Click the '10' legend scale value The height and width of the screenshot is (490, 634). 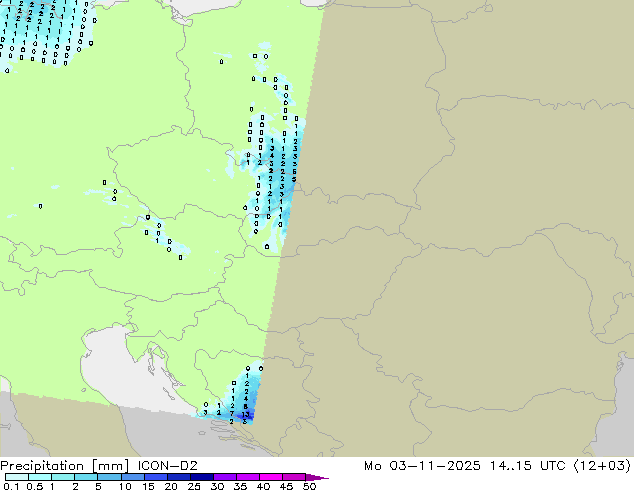tap(125, 486)
